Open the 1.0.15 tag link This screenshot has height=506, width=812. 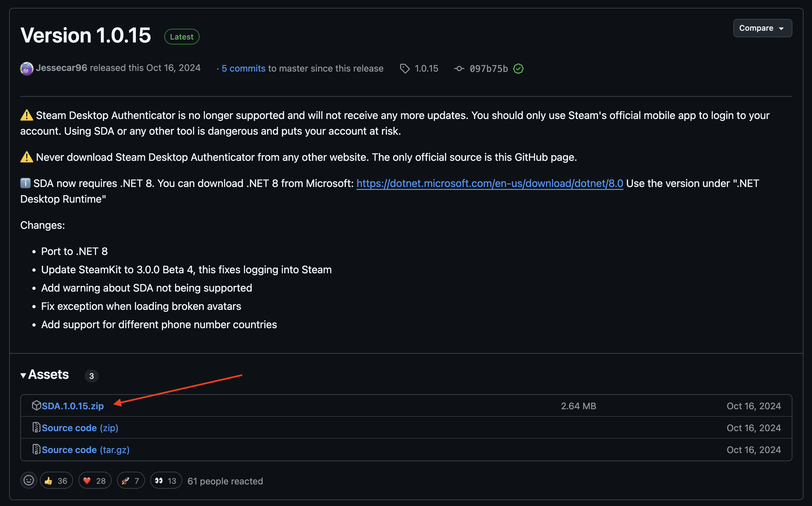point(426,68)
